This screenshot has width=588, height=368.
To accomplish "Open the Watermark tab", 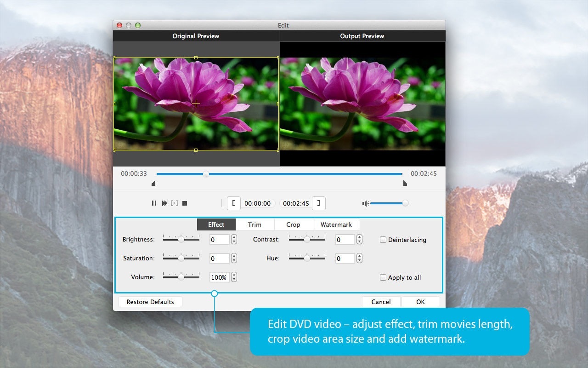I will [336, 224].
